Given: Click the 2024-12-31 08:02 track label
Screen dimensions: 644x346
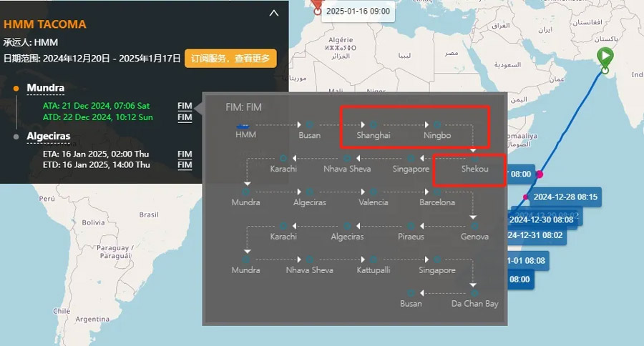Looking at the screenshot, I should pos(535,234).
